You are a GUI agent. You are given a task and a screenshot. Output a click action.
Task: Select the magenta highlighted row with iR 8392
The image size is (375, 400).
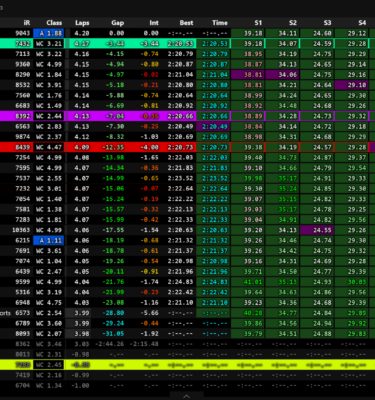187,116
